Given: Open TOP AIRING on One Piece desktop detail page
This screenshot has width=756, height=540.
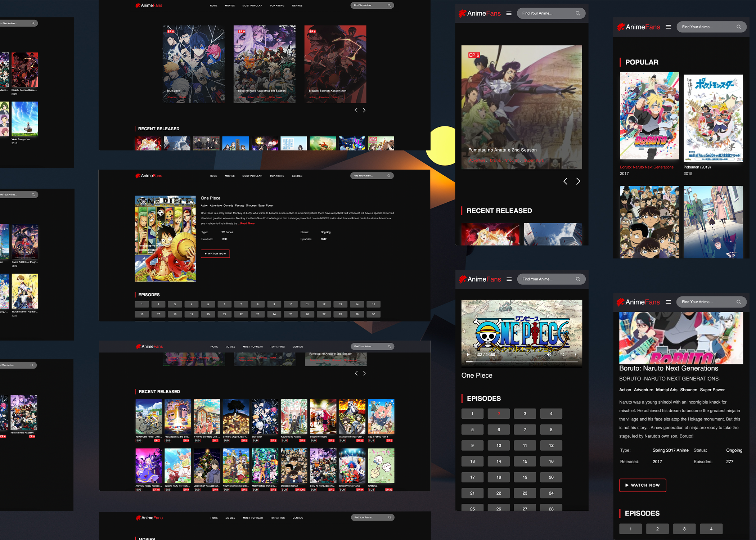Looking at the screenshot, I should pos(277,176).
